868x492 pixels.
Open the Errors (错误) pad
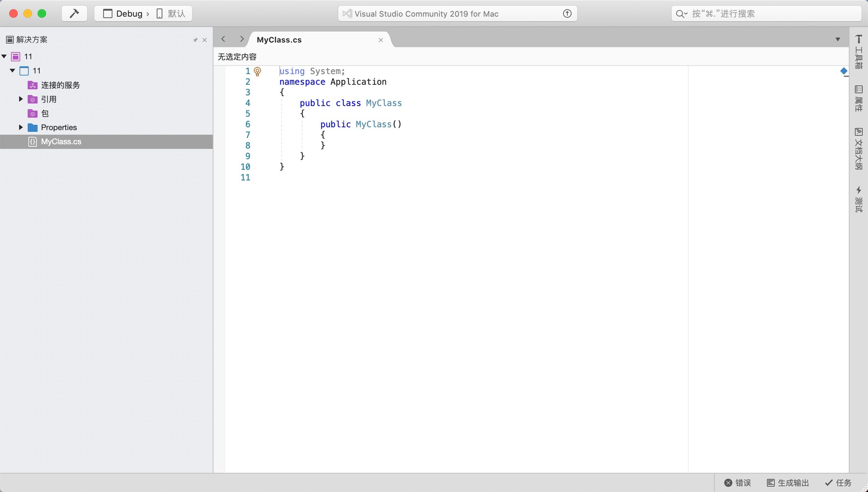pos(738,483)
